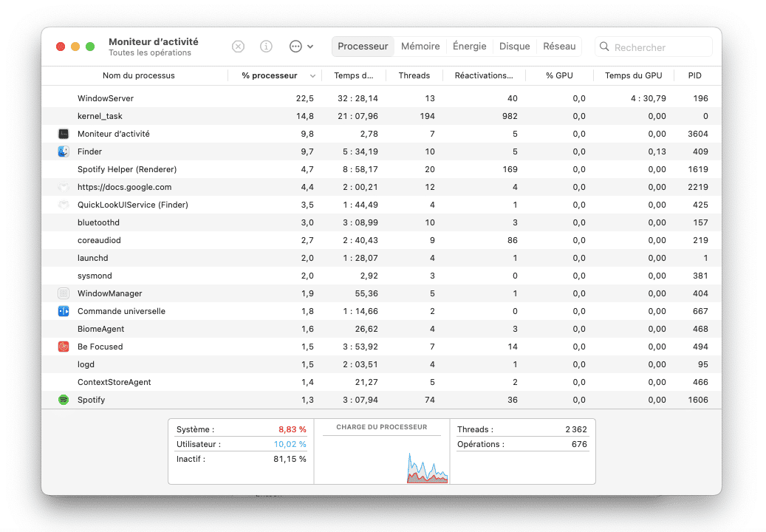Select the kernel_task process row
The image size is (766, 532).
(x=382, y=116)
